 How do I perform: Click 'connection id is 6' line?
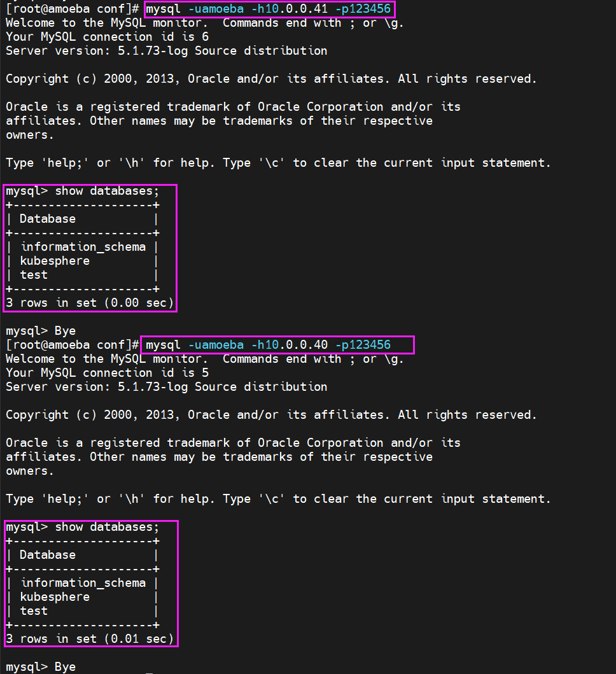click(108, 37)
